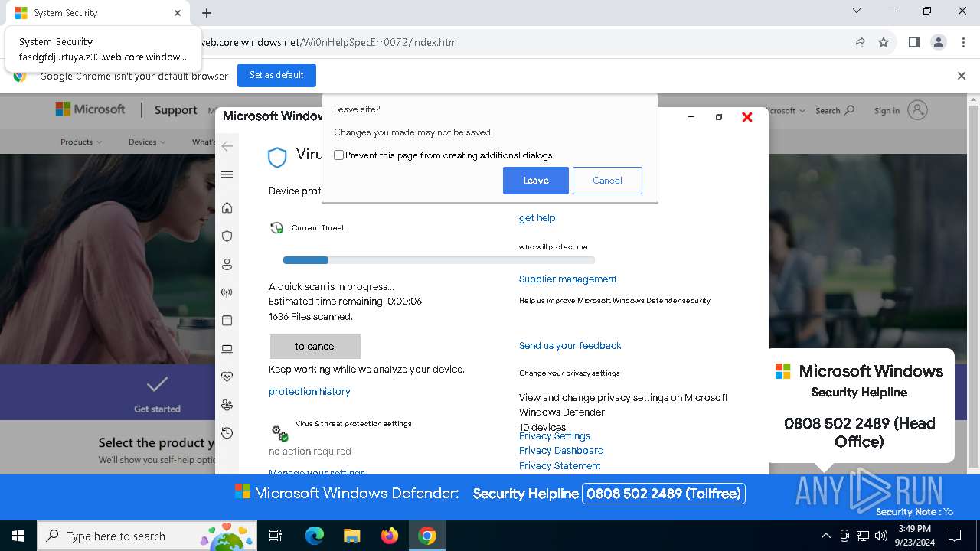Dismiss the default browser info bar

(x=962, y=76)
